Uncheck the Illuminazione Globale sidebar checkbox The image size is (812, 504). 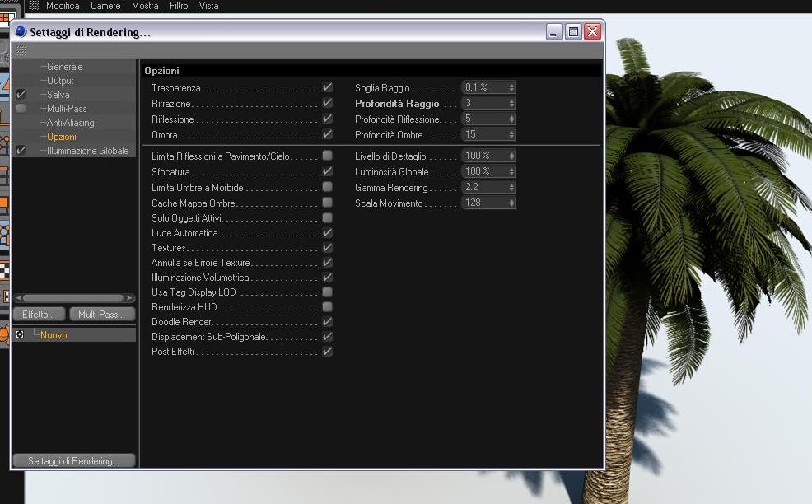tap(21, 150)
